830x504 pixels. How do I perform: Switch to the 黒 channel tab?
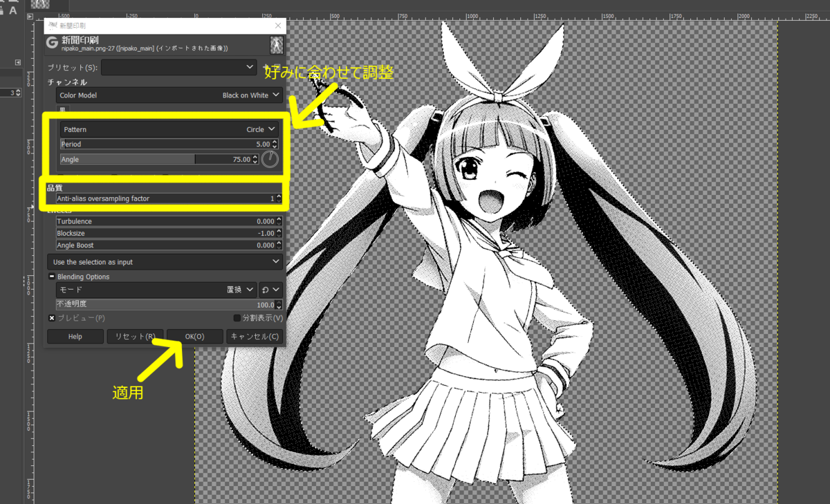(x=62, y=107)
